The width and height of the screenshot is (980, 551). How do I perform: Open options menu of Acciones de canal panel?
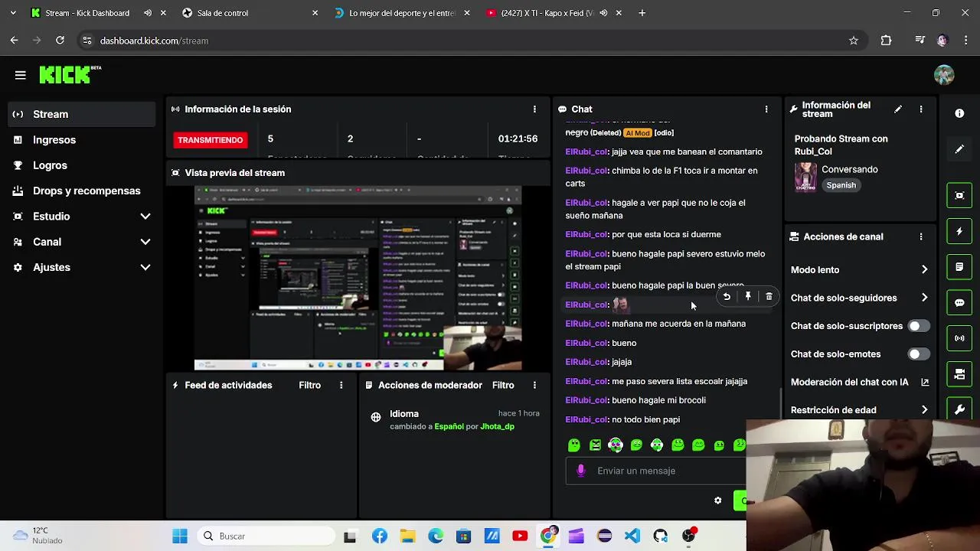pos(921,237)
